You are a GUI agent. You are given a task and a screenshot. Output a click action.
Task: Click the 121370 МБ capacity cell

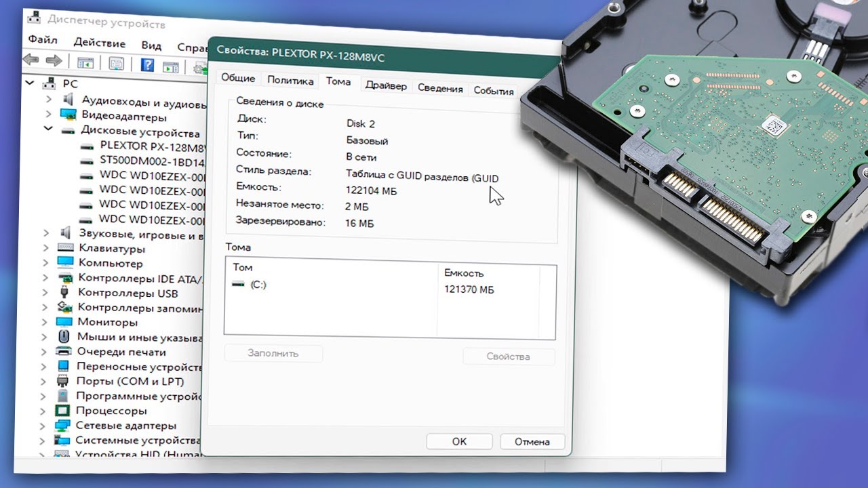pos(469,289)
